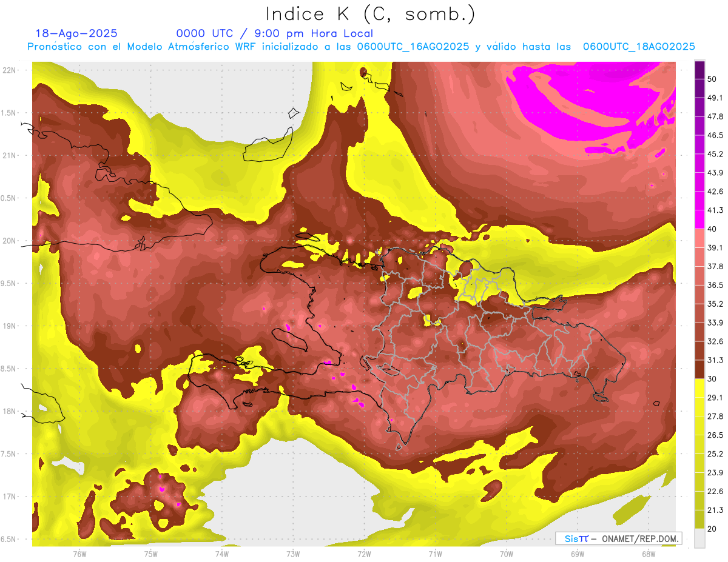Click the '70W' longitude label
The height and width of the screenshot is (562, 728).
tap(507, 554)
